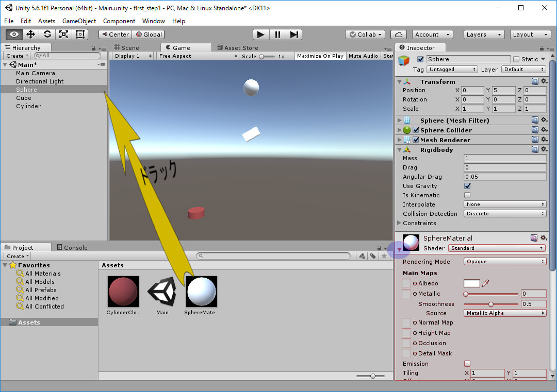Adjust the Smoothness slider handle
The image size is (557, 392).
point(490,304)
